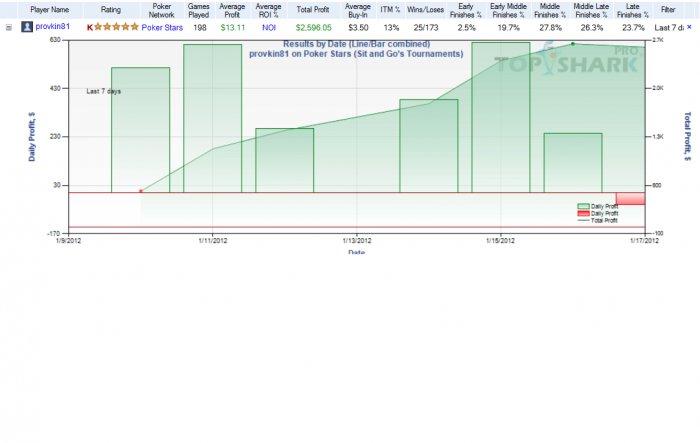Sort by Middle Late Finishes % header
The height and width of the screenshot is (443, 700).
pos(591,10)
